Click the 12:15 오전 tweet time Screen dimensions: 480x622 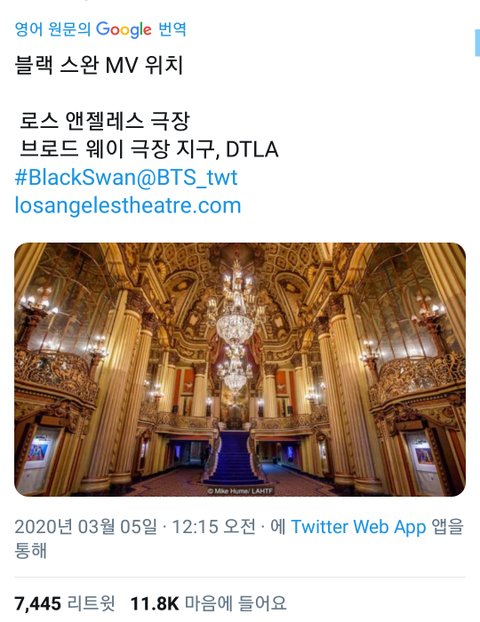click(214, 527)
